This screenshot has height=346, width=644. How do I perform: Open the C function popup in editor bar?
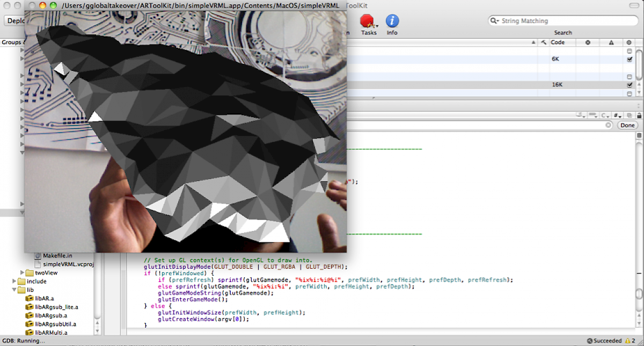[605, 115]
